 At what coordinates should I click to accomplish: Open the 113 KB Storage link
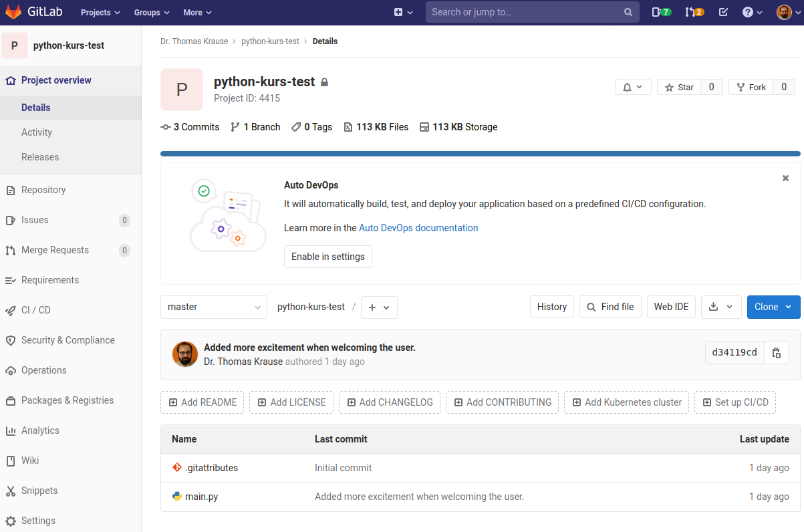(458, 127)
